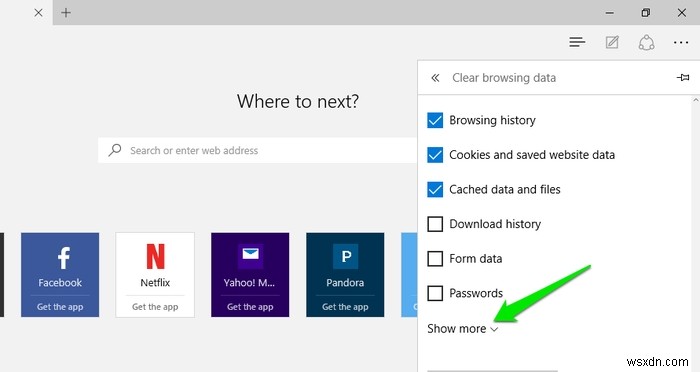Open a new tab with plus icon

tap(66, 13)
